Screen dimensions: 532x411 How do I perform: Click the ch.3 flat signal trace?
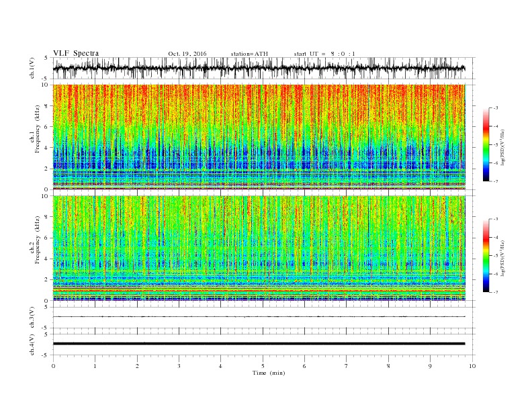coord(259,317)
